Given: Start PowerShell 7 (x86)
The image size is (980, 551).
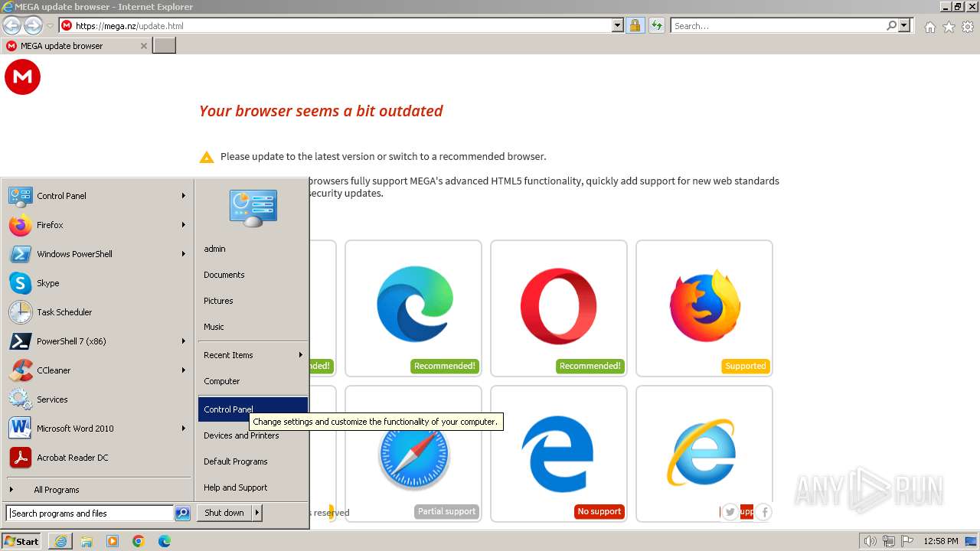Looking at the screenshot, I should [97, 341].
